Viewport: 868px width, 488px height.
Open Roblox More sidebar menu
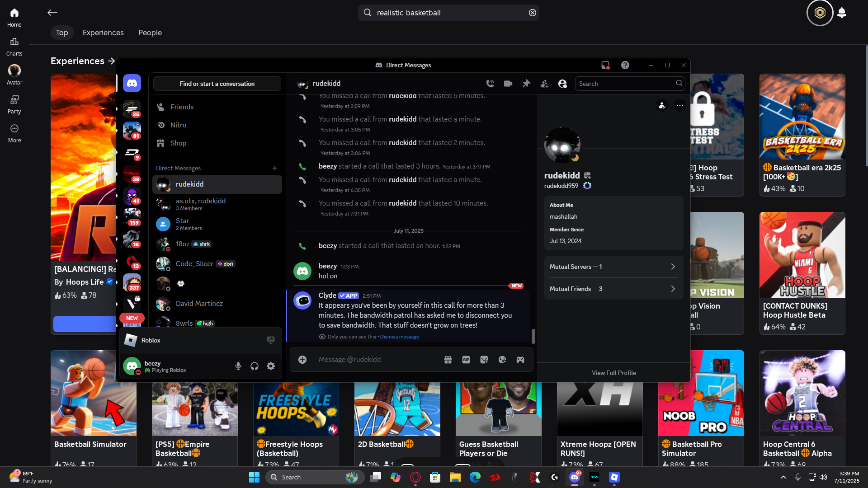pos(14,134)
